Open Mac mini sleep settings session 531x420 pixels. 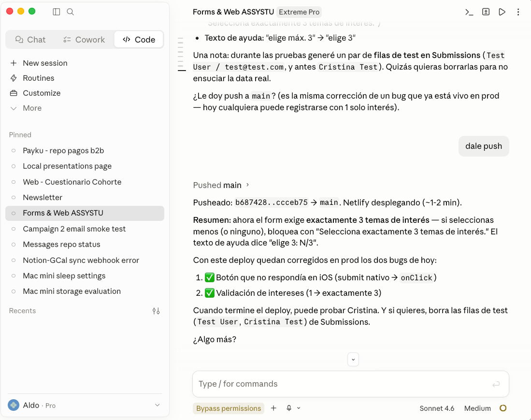[85, 275]
